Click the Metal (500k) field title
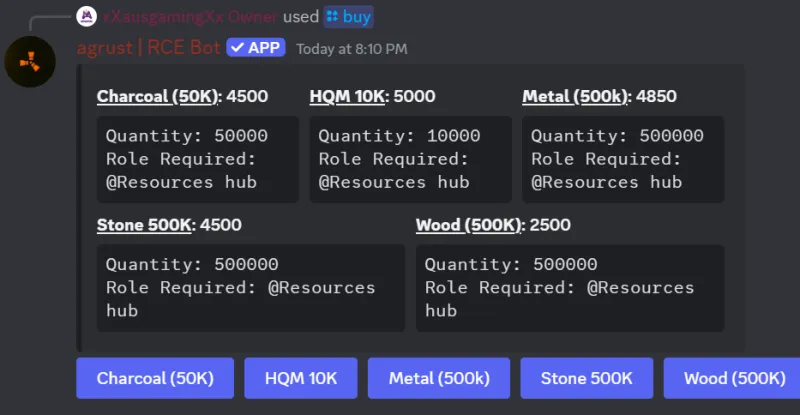The image size is (800, 415). (x=574, y=96)
